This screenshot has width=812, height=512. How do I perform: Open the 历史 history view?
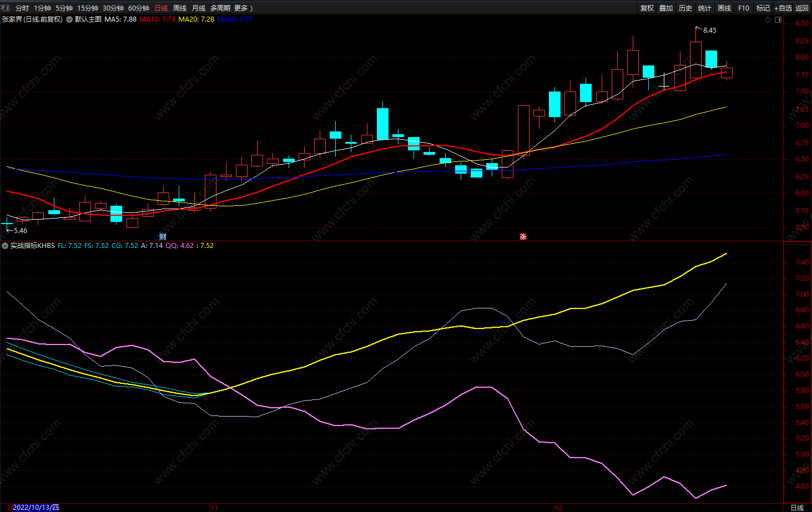click(685, 8)
